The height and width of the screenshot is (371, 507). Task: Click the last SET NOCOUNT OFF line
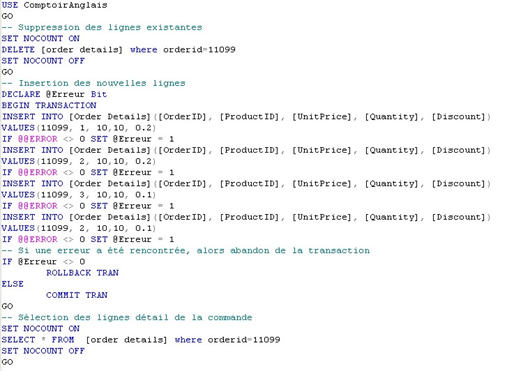point(43,351)
